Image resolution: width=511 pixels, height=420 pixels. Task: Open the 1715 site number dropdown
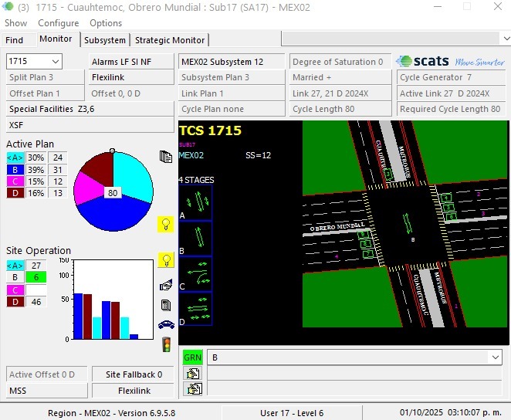(x=56, y=61)
